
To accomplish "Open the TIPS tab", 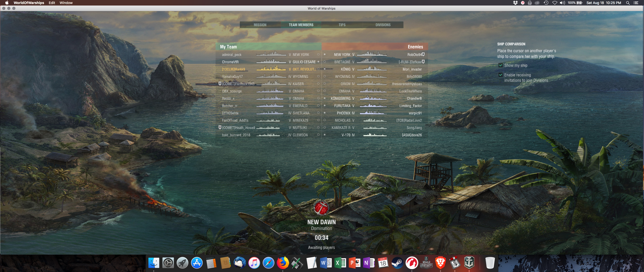I will coord(342,25).
